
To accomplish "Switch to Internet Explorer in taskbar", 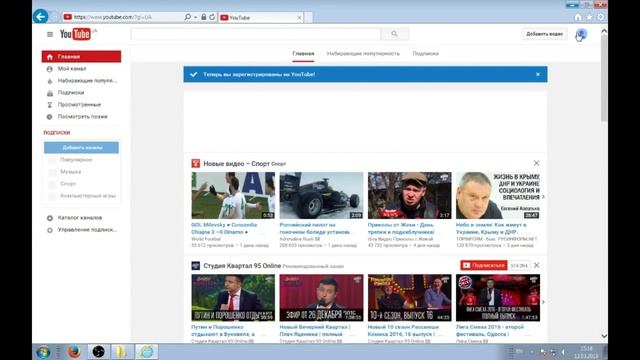I will (146, 351).
